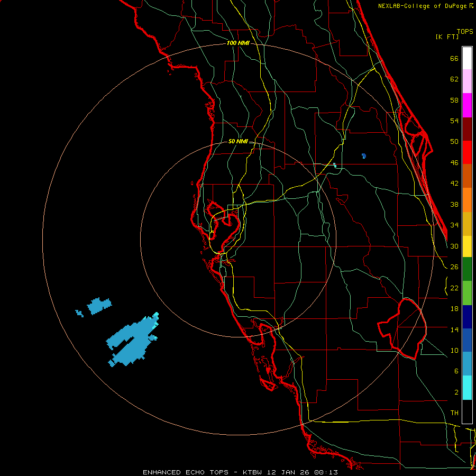Click the K FT units label
Screen dimensions: 476x476
(447, 36)
